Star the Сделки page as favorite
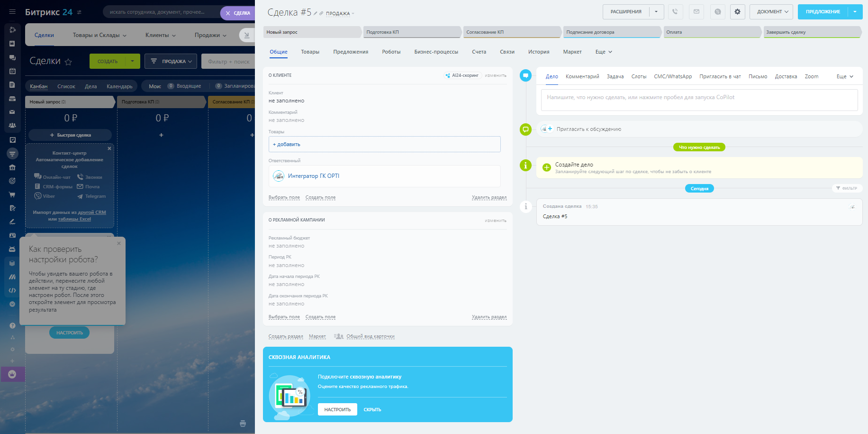This screenshot has height=434, width=868. (68, 62)
